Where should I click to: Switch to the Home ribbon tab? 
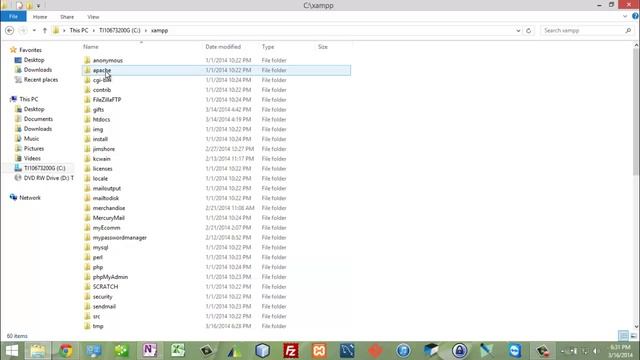[x=40, y=17]
